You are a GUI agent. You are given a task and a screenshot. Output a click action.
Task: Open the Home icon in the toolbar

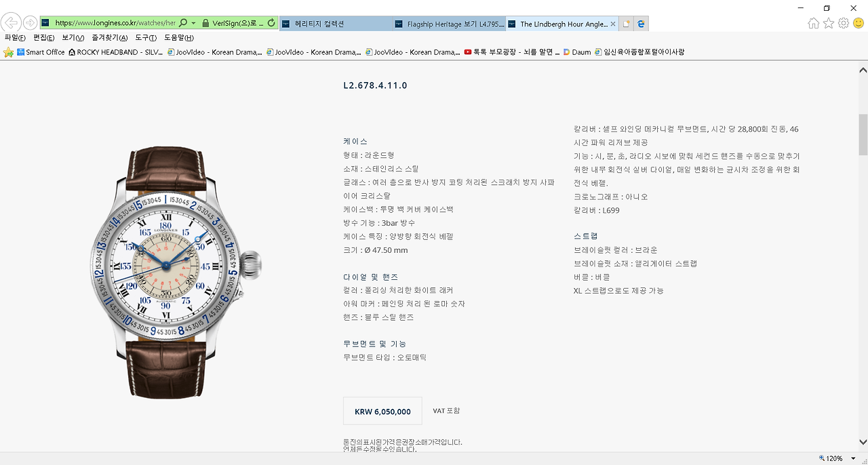pyautogui.click(x=814, y=23)
